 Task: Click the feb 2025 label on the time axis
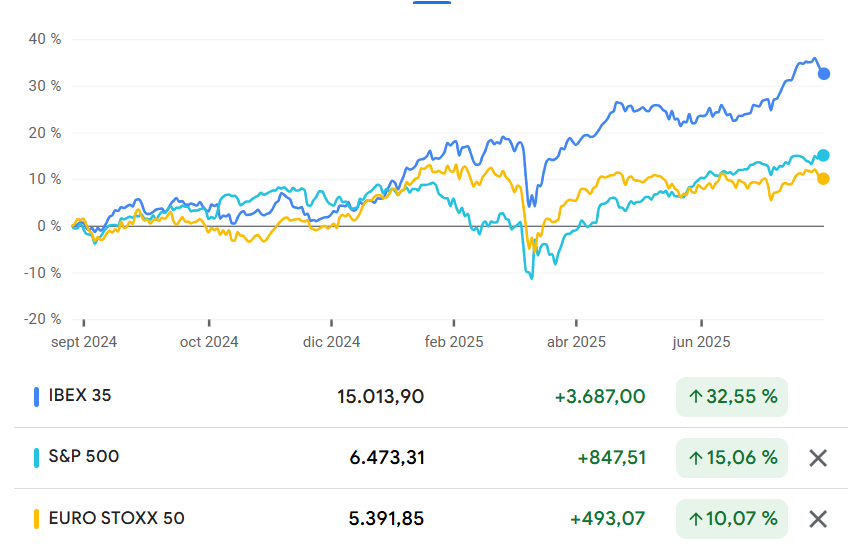[454, 342]
